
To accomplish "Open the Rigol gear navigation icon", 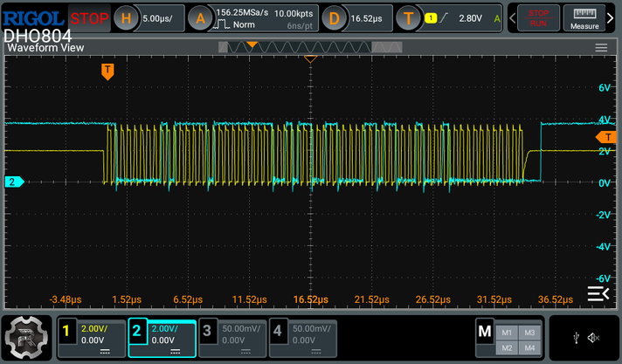I will tap(26, 338).
